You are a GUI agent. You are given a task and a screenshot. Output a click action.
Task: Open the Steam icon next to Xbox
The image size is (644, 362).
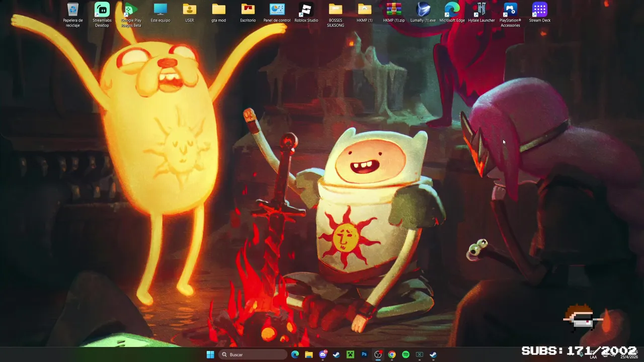pos(433,354)
